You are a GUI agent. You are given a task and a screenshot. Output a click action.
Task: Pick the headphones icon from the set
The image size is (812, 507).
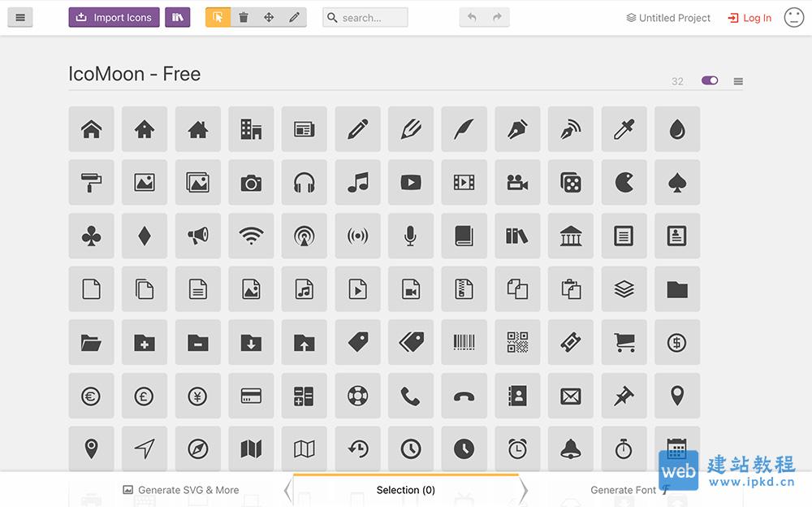tap(304, 183)
